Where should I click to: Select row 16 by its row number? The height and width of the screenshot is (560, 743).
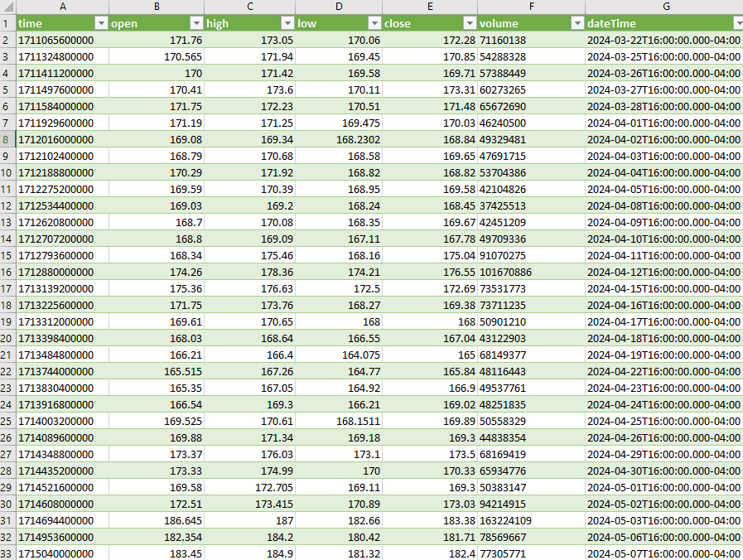coord(7,272)
